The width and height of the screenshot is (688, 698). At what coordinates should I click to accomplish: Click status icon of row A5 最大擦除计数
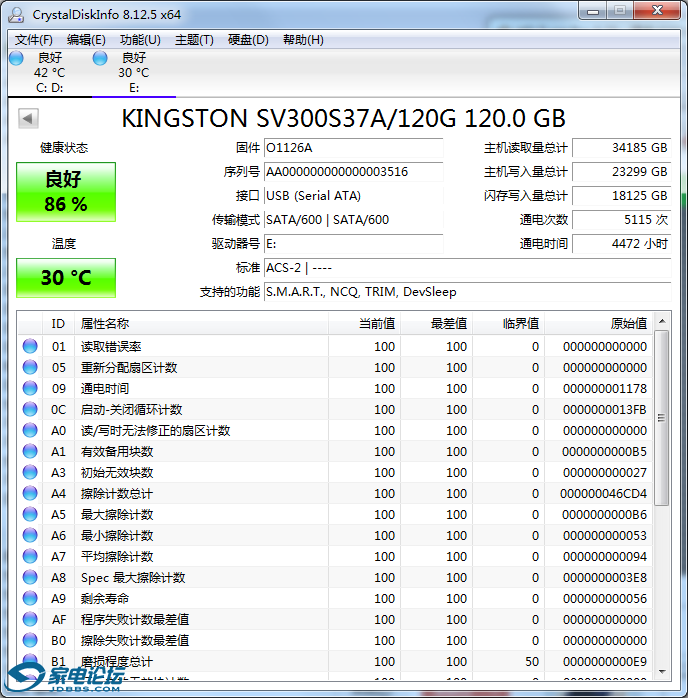click(30, 514)
